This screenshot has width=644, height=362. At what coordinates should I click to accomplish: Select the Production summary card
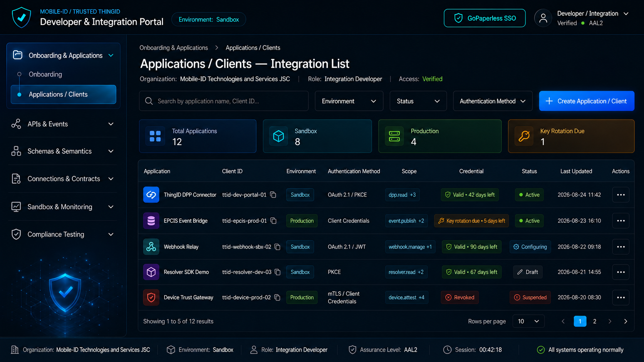coord(440,136)
